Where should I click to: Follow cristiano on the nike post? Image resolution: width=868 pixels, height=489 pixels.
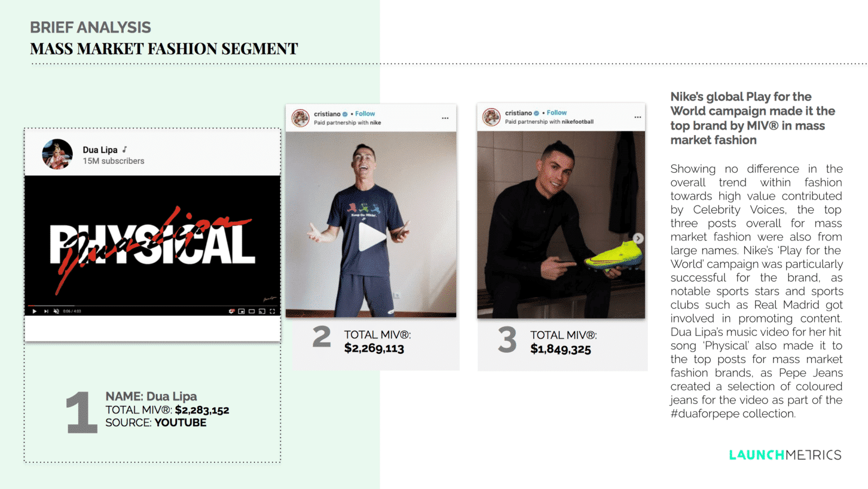(x=365, y=113)
